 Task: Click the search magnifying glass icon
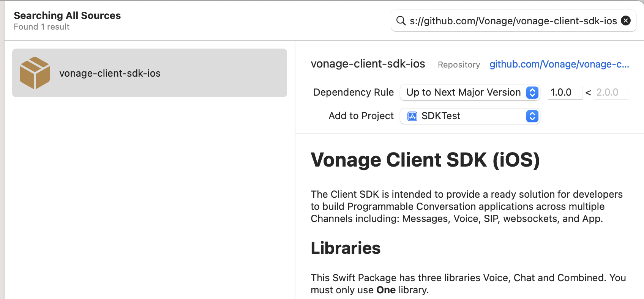[401, 21]
